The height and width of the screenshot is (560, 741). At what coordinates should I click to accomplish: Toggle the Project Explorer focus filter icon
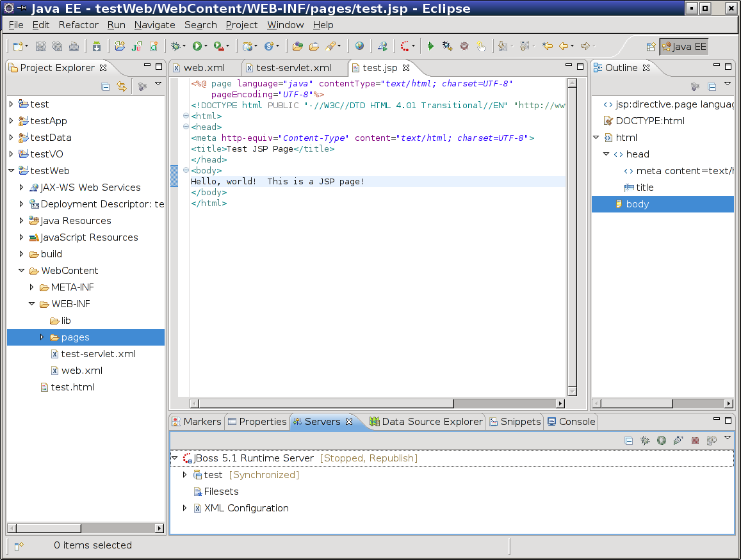[x=142, y=86]
